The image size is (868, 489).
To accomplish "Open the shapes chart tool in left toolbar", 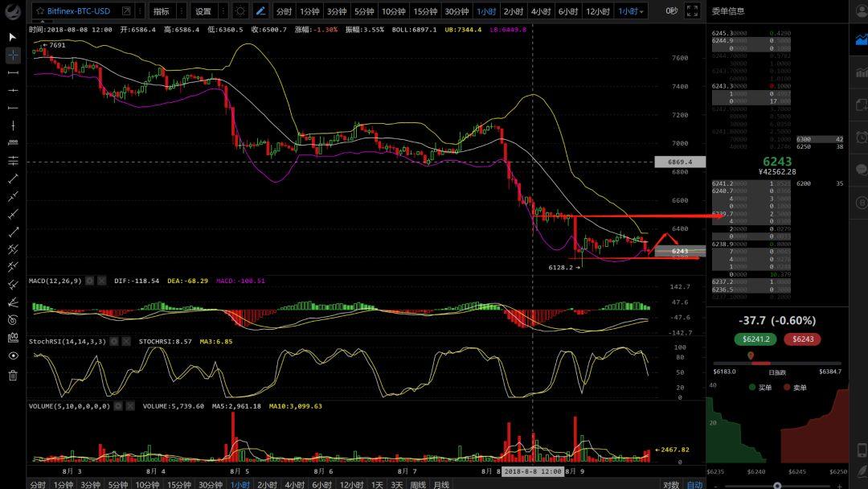I will [13, 338].
